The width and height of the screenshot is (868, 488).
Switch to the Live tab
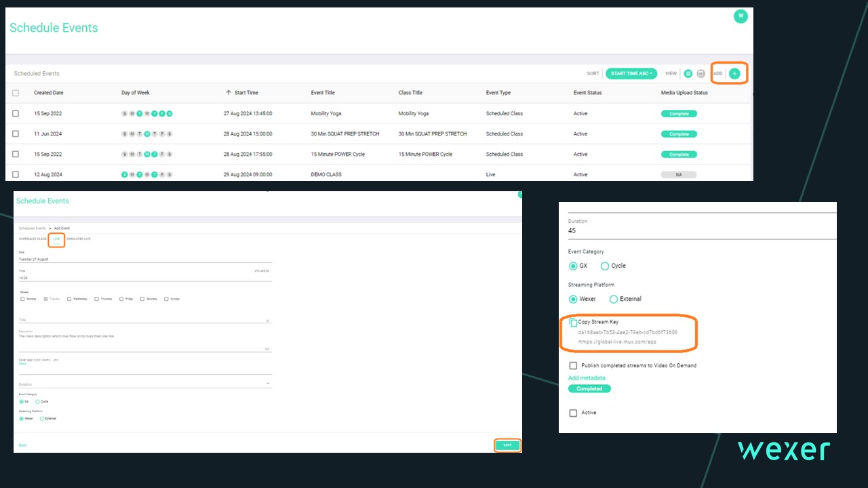point(57,239)
